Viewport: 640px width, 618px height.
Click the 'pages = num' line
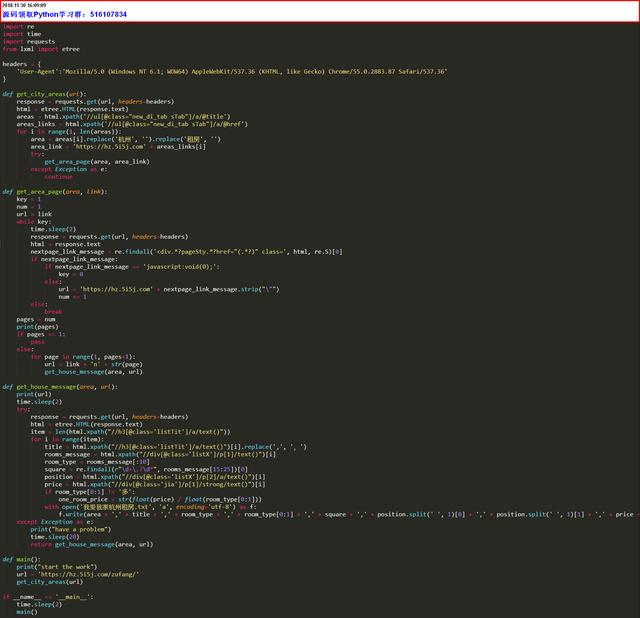[x=36, y=319]
